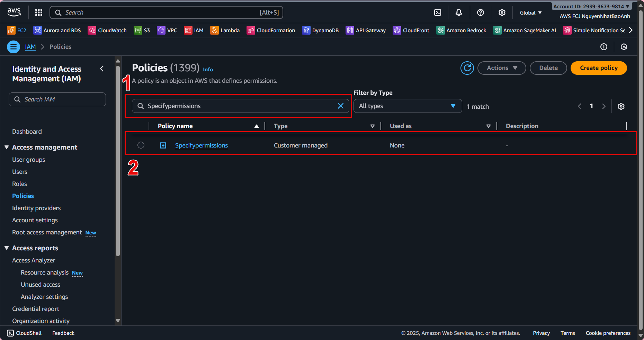The height and width of the screenshot is (340, 644).
Task: Collapse the Access management section
Action: pos(7,147)
